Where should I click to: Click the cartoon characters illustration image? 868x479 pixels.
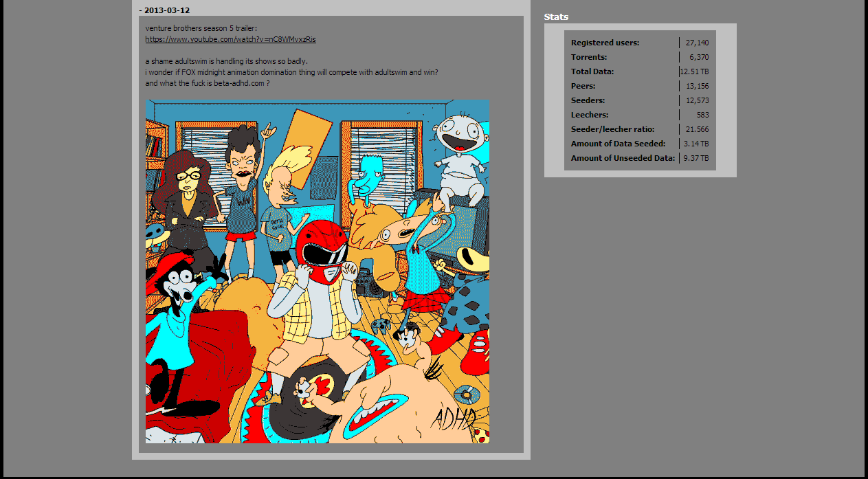click(318, 271)
